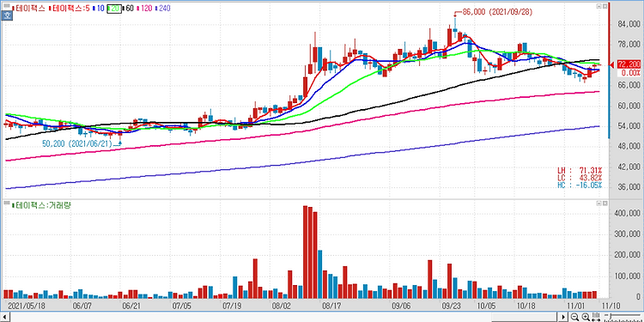The width and height of the screenshot is (644, 322).
Task: Select the 테이팩스:거래량 volume legend
Action: coord(42,205)
